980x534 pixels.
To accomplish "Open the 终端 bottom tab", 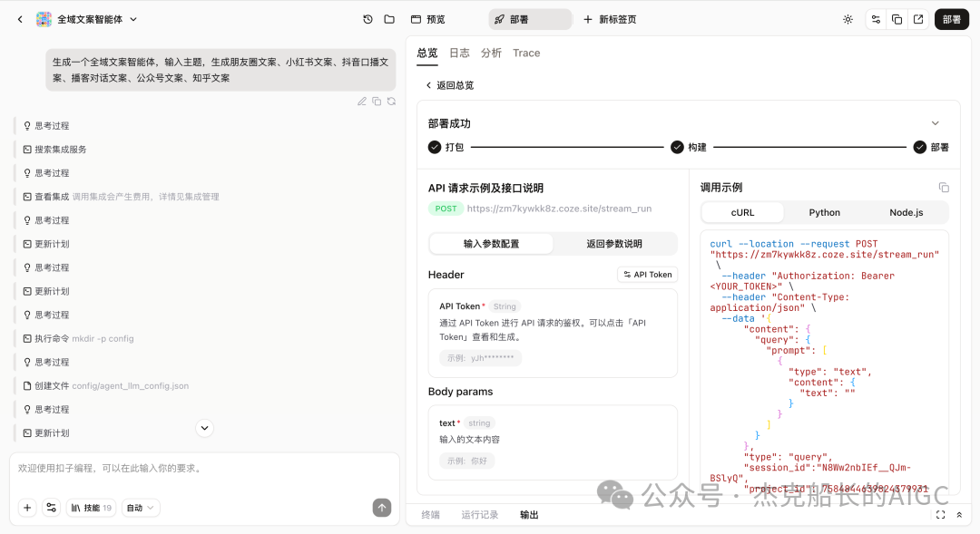I will click(431, 515).
